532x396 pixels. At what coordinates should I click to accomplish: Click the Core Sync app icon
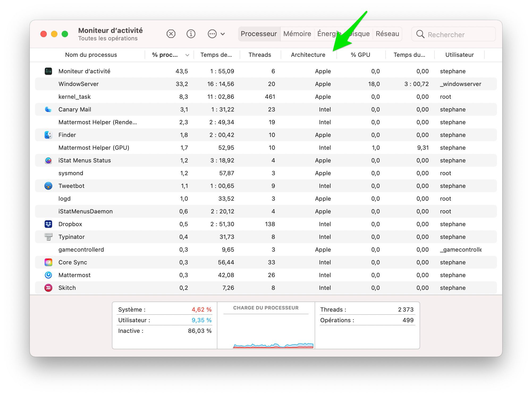click(48, 262)
